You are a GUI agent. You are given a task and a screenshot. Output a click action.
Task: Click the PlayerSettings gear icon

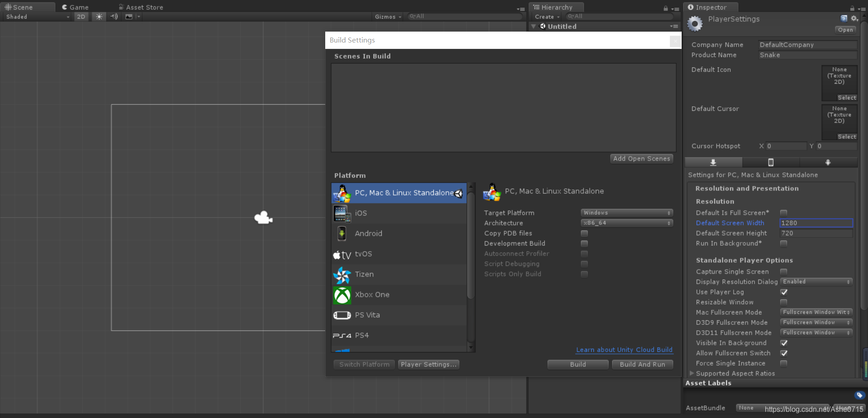(x=695, y=24)
